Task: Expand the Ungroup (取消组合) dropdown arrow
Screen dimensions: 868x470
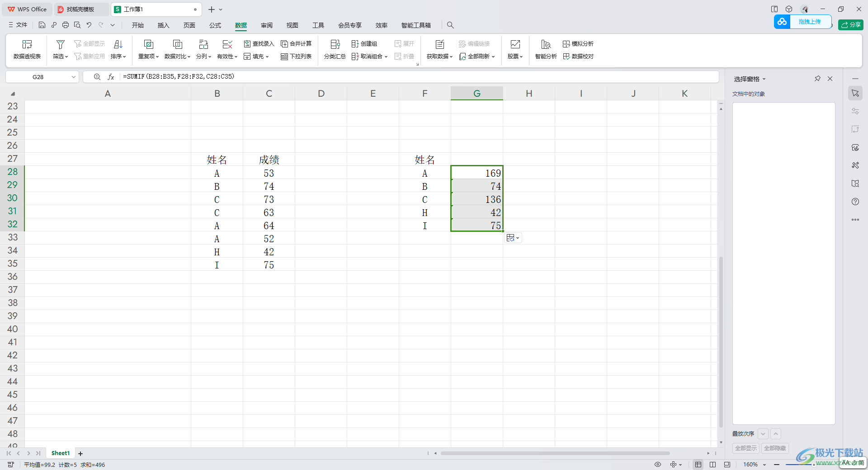Action: [386, 57]
